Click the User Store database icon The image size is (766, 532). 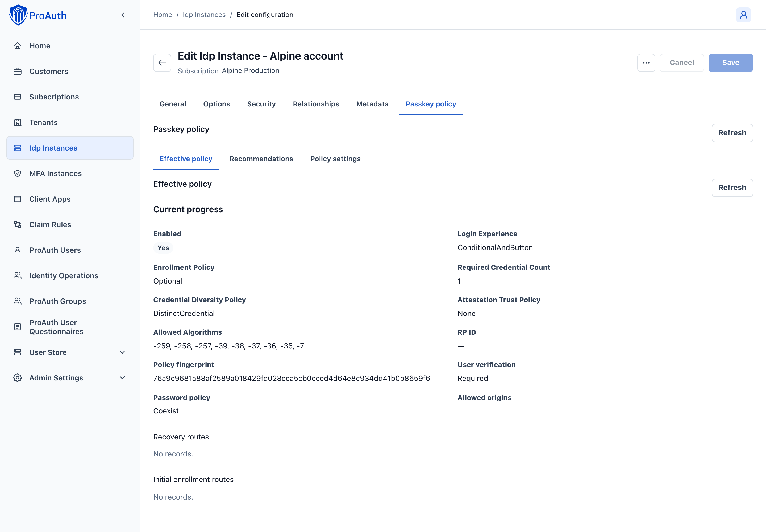(x=18, y=352)
